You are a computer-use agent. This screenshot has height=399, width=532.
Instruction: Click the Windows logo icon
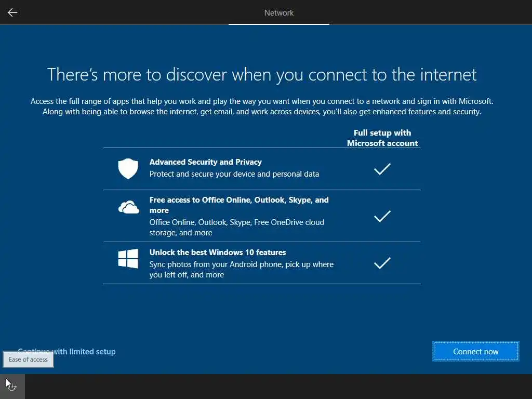point(128,259)
